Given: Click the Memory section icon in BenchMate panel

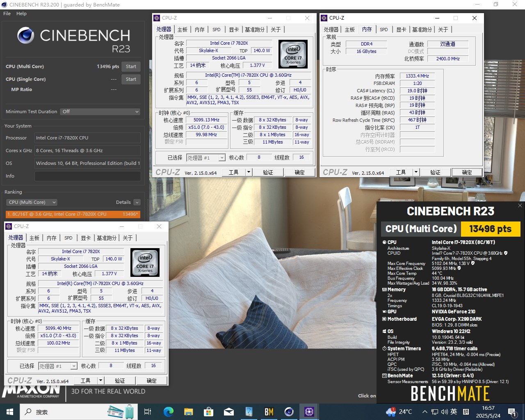Looking at the screenshot, I should point(384,290).
